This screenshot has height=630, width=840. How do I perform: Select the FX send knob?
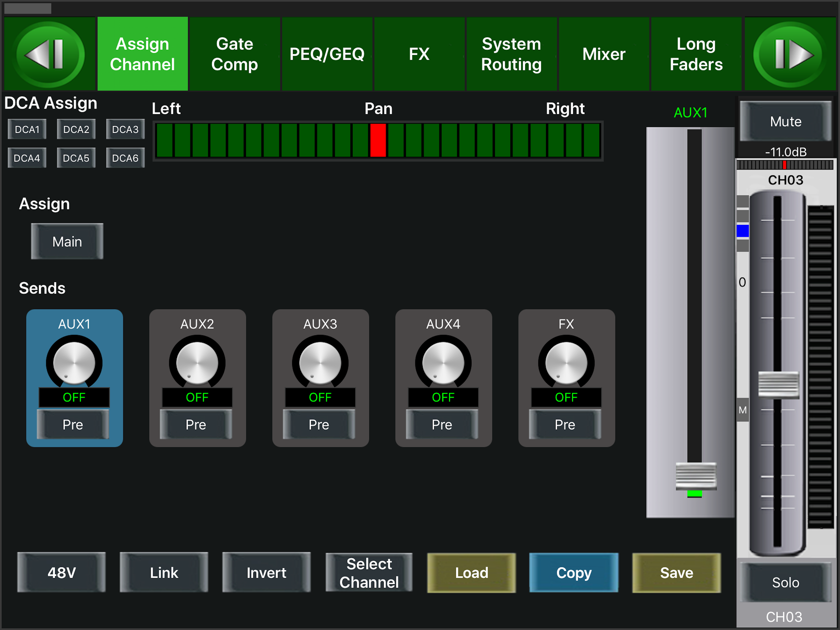[x=566, y=363]
